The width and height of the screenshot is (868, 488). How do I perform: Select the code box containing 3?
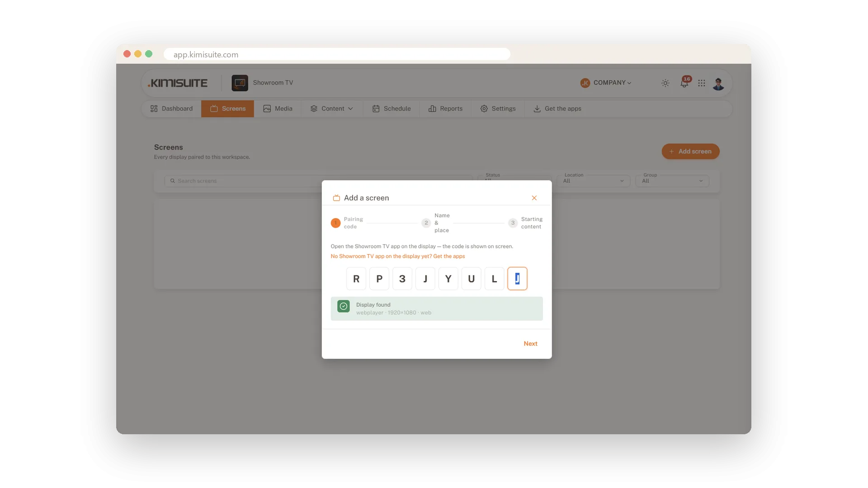click(402, 279)
